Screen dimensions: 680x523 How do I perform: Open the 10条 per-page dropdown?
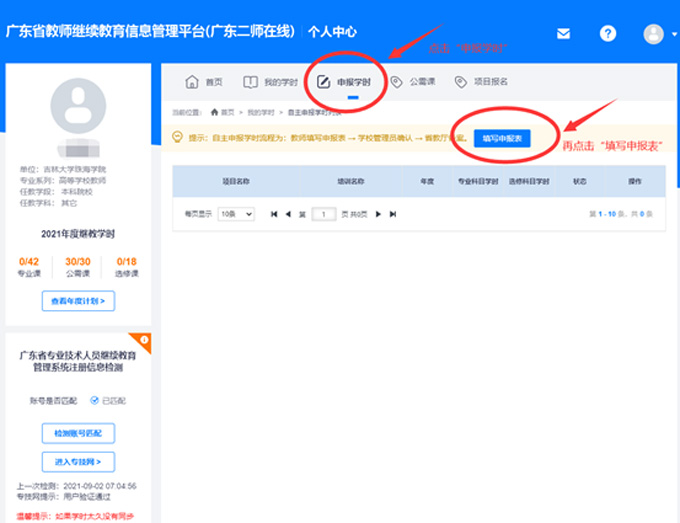click(236, 214)
